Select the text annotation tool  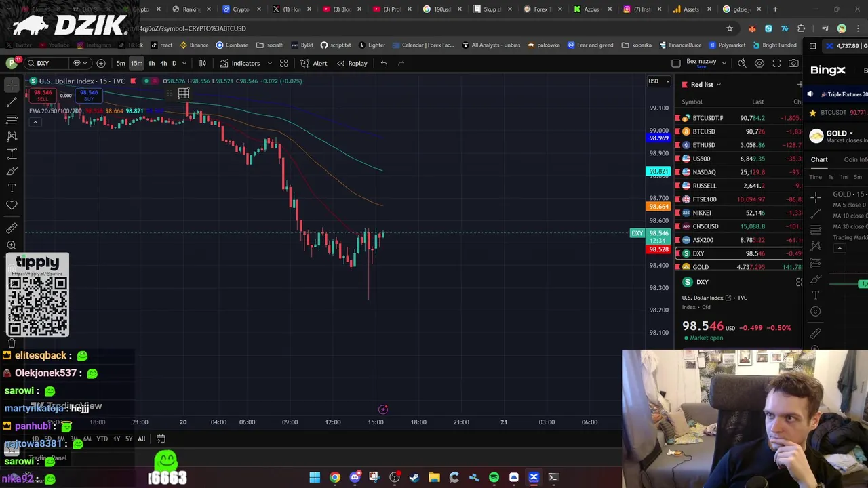[x=12, y=188]
